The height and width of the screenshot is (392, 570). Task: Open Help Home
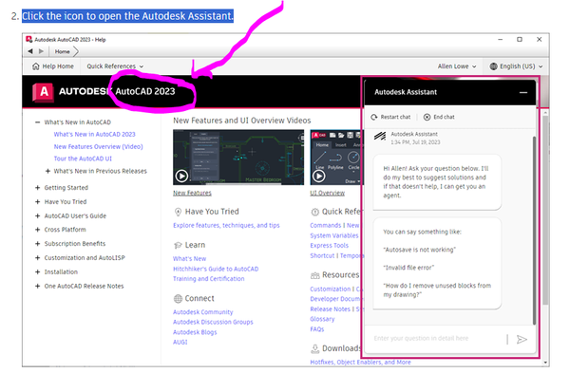[52, 66]
